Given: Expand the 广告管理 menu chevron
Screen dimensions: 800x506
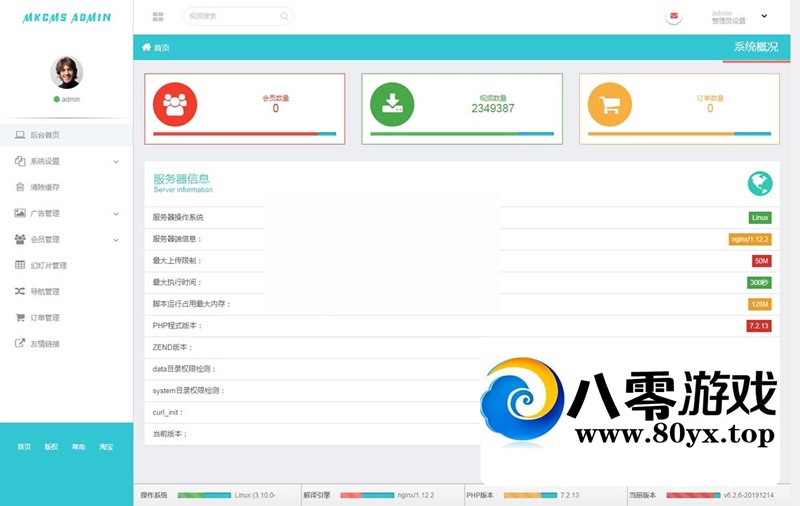Looking at the screenshot, I should [x=116, y=214].
